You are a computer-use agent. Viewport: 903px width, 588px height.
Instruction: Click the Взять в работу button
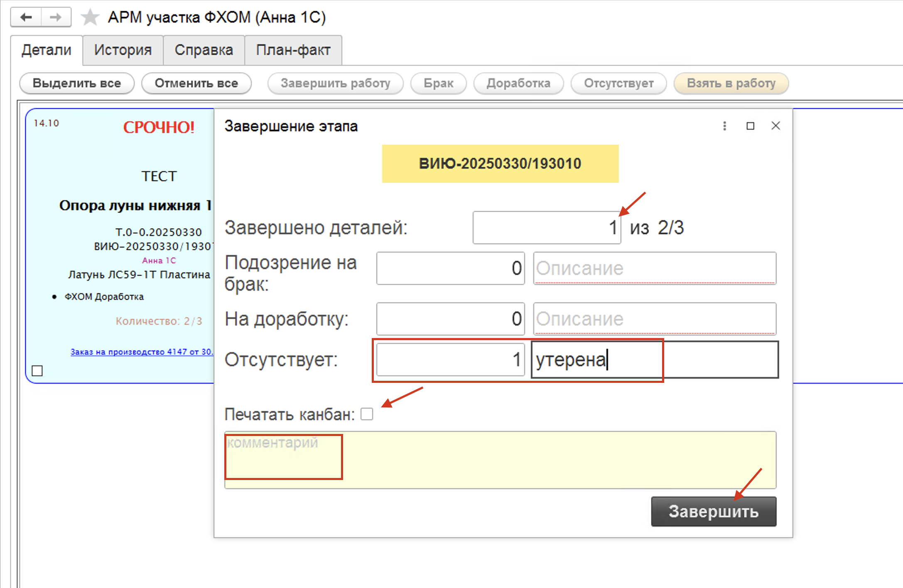point(731,83)
